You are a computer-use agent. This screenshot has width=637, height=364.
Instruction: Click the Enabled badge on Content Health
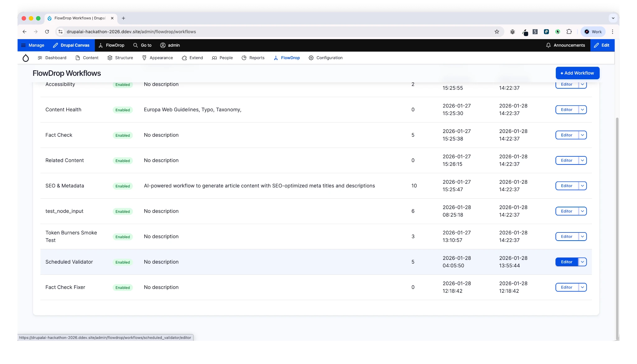(x=123, y=110)
